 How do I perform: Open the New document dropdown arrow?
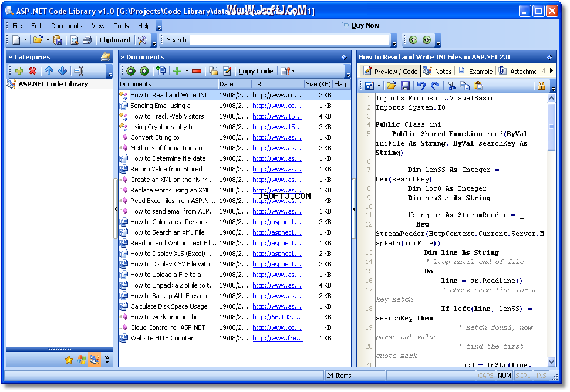tap(25, 39)
